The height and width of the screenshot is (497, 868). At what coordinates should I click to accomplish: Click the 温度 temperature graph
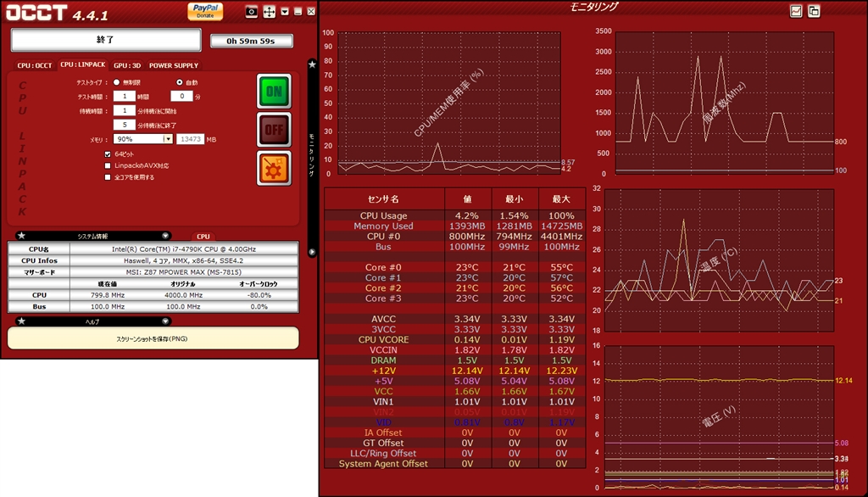click(719, 260)
